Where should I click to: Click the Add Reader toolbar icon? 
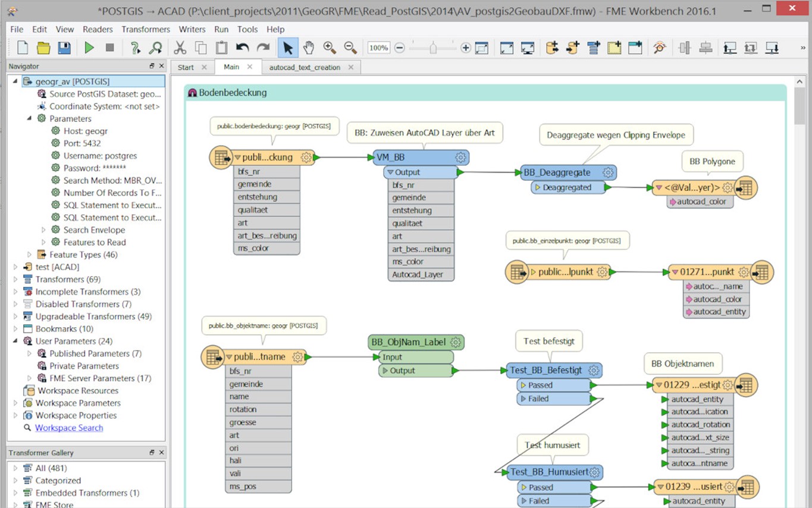click(x=552, y=48)
